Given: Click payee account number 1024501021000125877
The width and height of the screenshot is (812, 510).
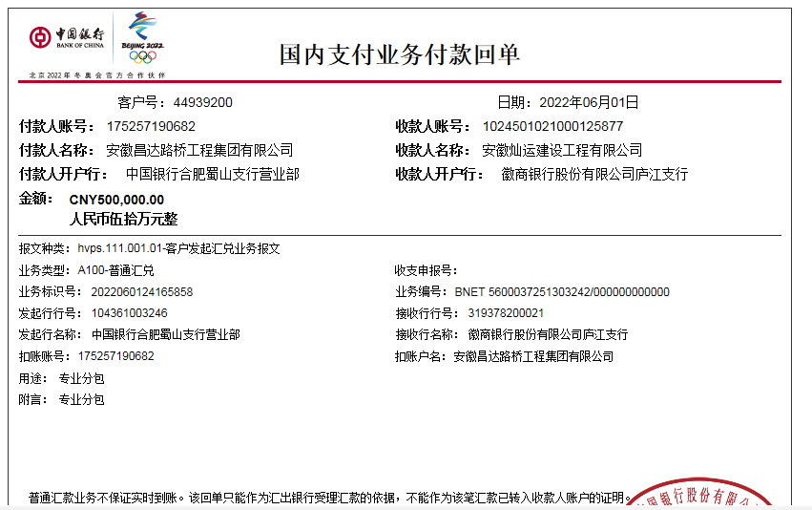Looking at the screenshot, I should click(x=552, y=126).
